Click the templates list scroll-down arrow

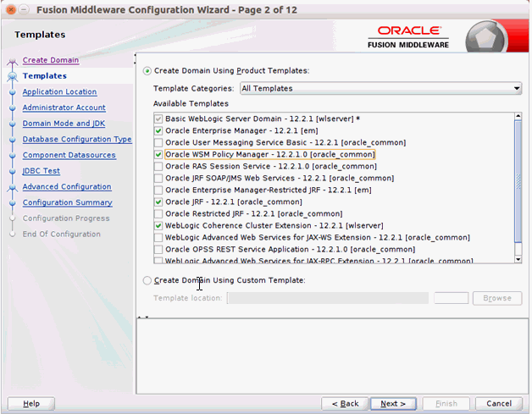[x=518, y=259]
